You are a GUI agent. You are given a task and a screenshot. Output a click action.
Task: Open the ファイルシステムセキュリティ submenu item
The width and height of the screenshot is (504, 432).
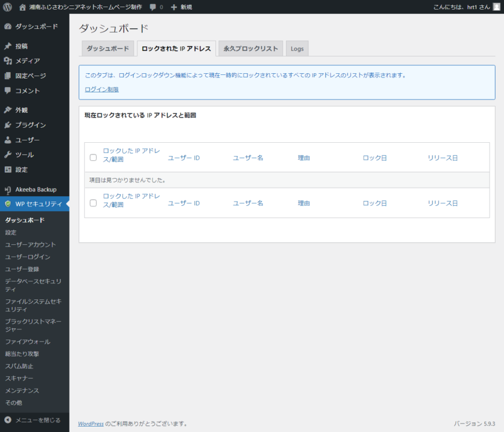pos(34,305)
